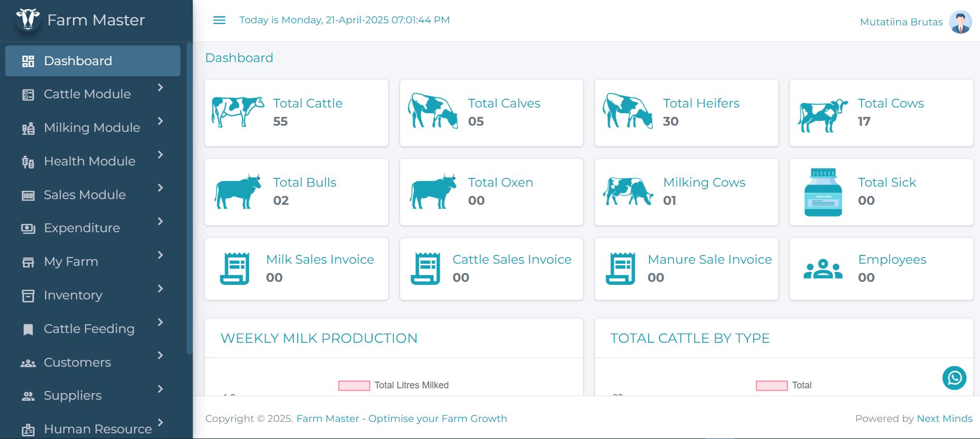Expand the Milking Module arrow
The width and height of the screenshot is (980, 439).
(160, 121)
